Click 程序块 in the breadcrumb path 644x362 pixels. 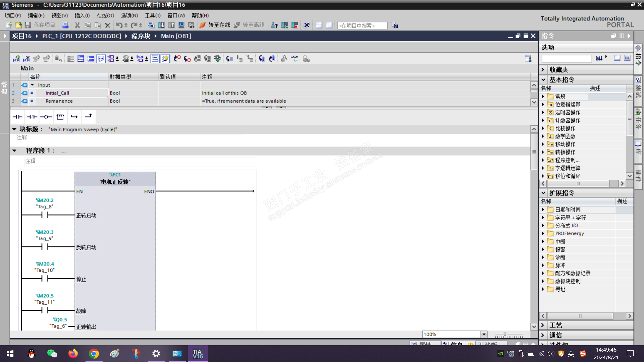pyautogui.click(x=141, y=36)
